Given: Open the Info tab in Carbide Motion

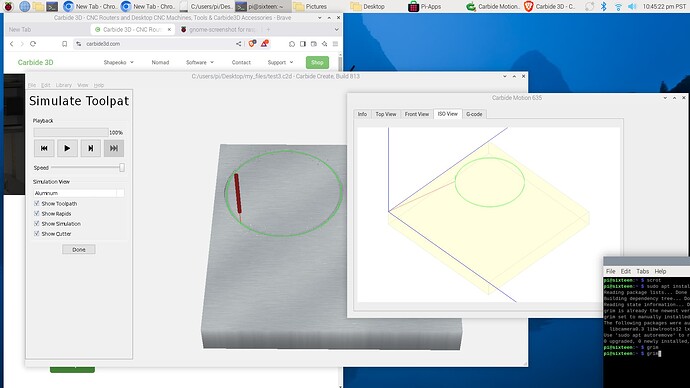Looking at the screenshot, I should [362, 114].
